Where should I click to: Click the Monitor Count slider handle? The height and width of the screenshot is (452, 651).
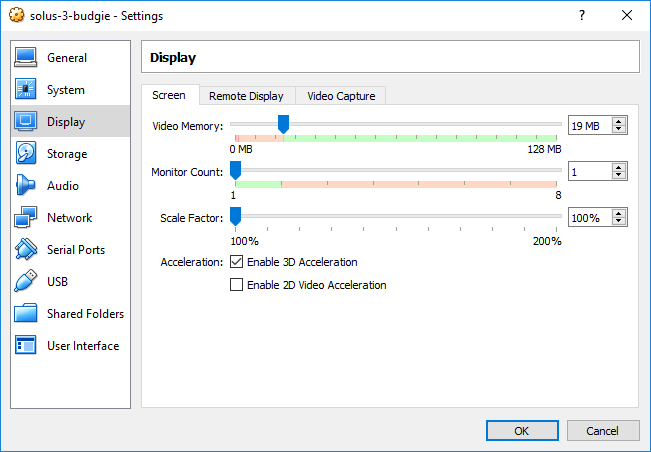tap(235, 171)
